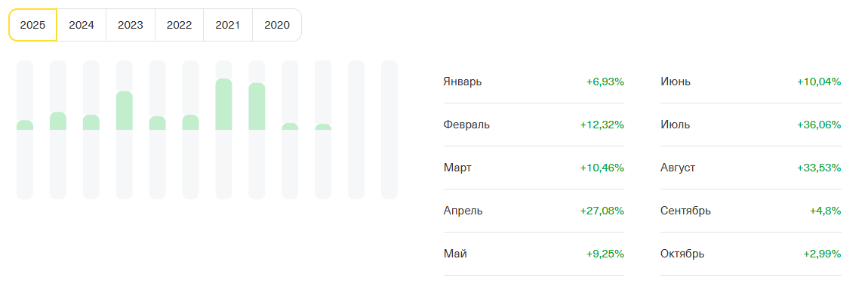This screenshot has width=868, height=305.
Task: Select the 2025 year tab
Action: (32, 25)
